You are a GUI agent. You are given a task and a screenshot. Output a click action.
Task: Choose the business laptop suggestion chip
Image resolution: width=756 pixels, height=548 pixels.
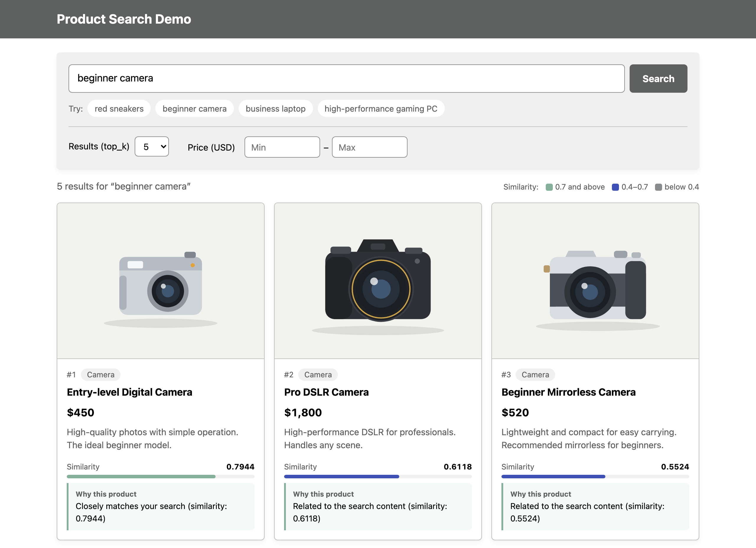pos(275,109)
